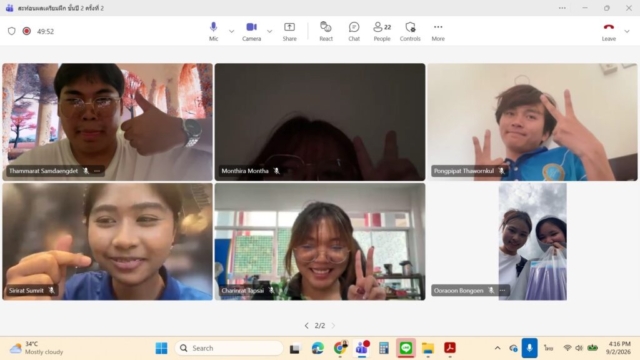Go to previous page of participants

(x=307, y=325)
